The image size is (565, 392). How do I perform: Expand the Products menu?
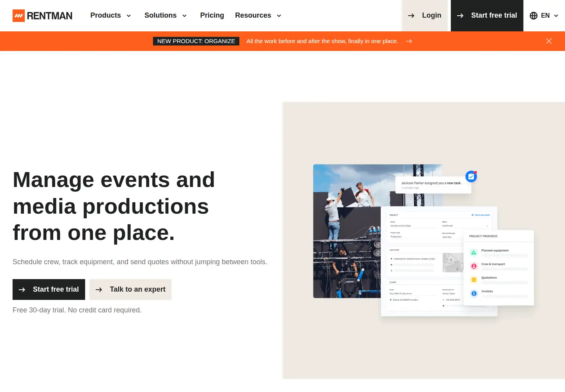coord(111,16)
